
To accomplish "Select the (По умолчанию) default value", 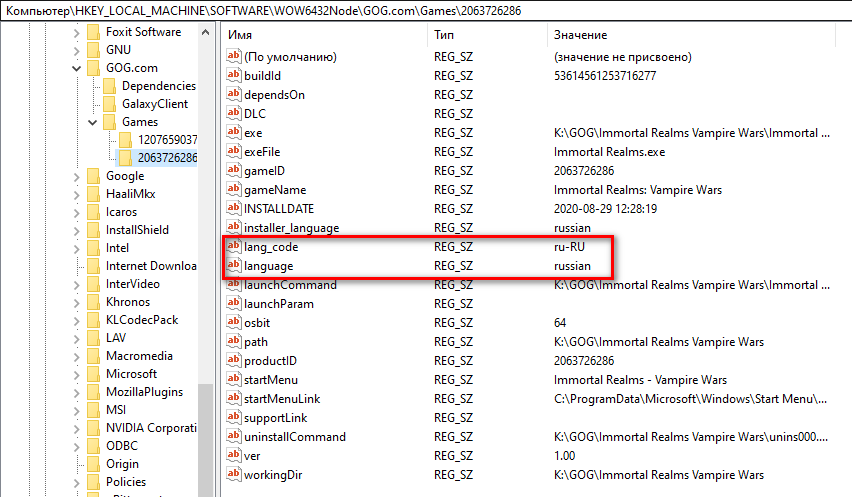I will click(x=290, y=56).
